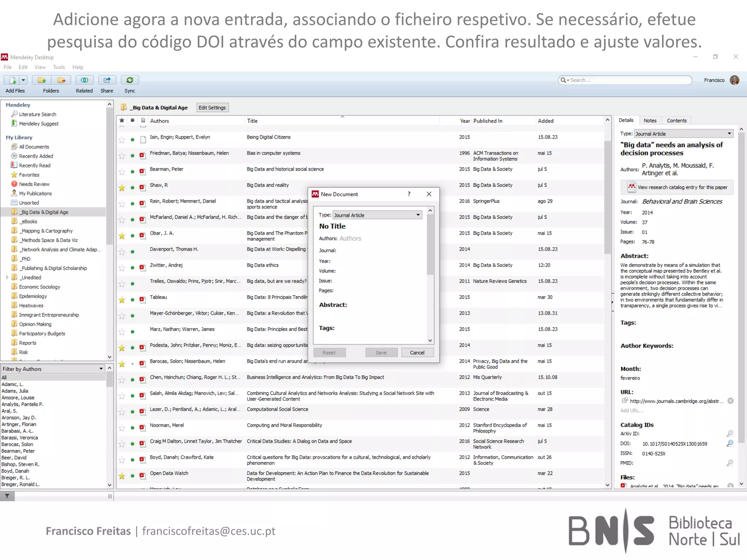Click the DOI lookup magnifier icon

(x=730, y=444)
